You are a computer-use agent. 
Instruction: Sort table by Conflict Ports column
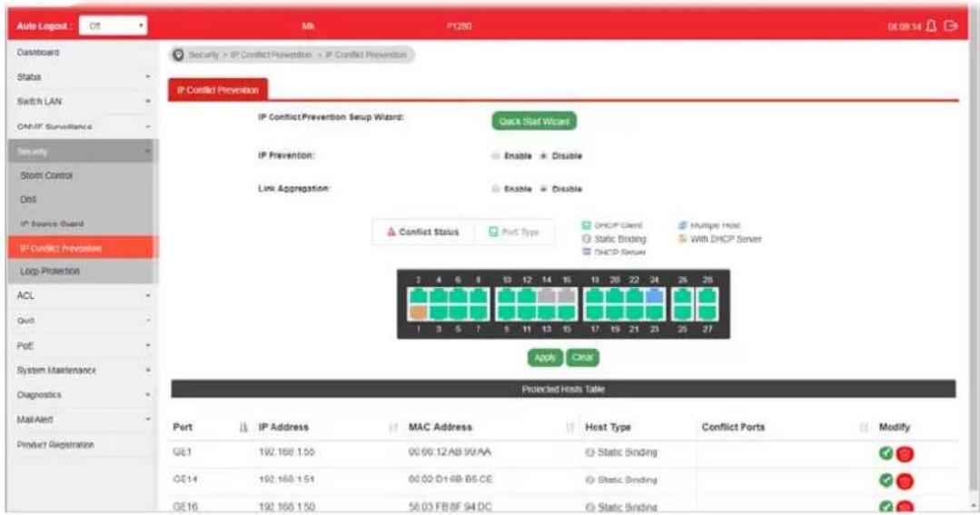864,428
